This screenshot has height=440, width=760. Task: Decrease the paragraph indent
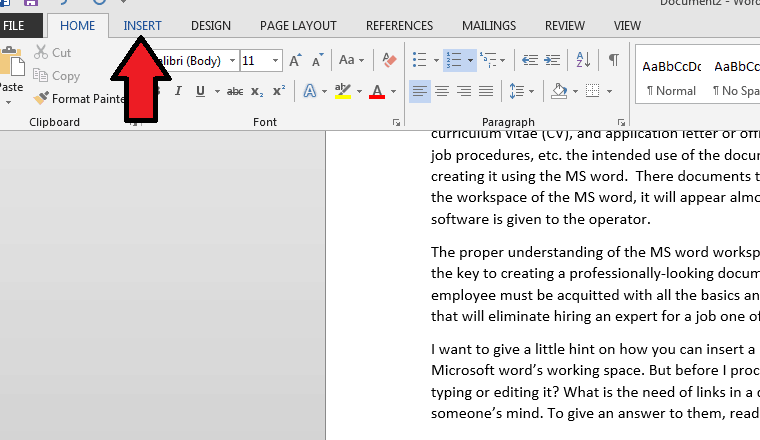point(529,61)
